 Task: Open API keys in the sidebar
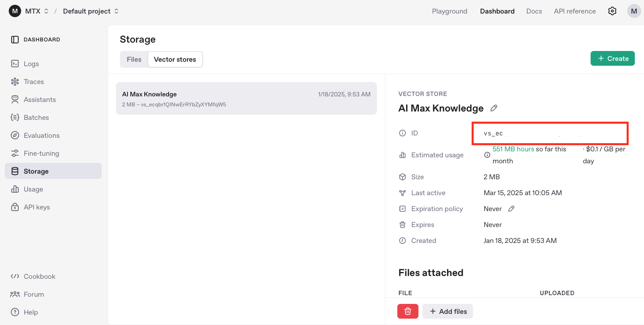click(x=37, y=207)
